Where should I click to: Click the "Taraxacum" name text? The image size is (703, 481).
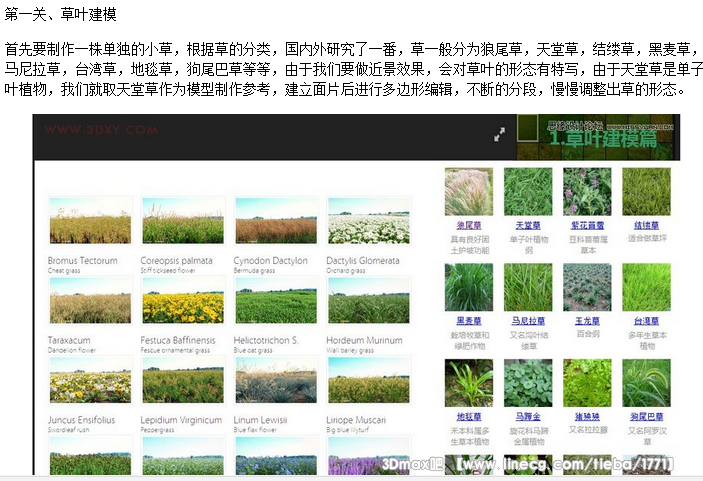point(69,340)
